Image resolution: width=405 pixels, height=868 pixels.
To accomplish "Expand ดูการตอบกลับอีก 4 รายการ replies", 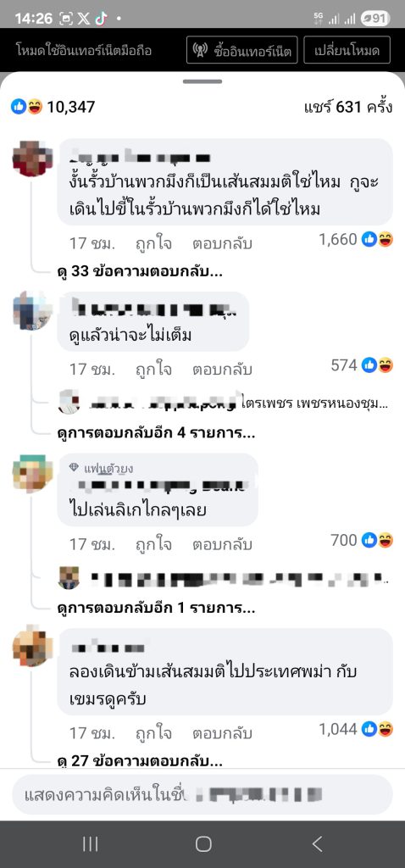I will [x=156, y=433].
